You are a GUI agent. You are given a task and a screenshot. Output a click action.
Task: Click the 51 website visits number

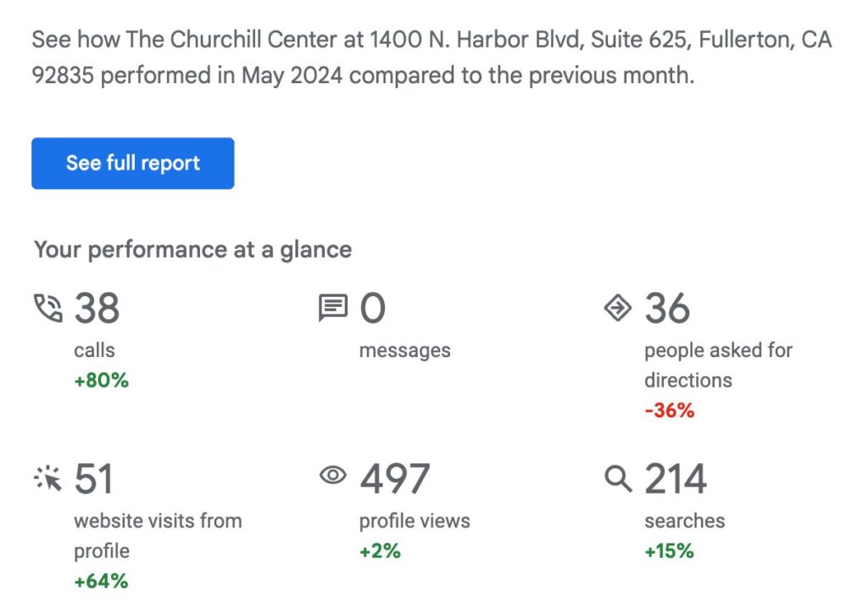(93, 479)
